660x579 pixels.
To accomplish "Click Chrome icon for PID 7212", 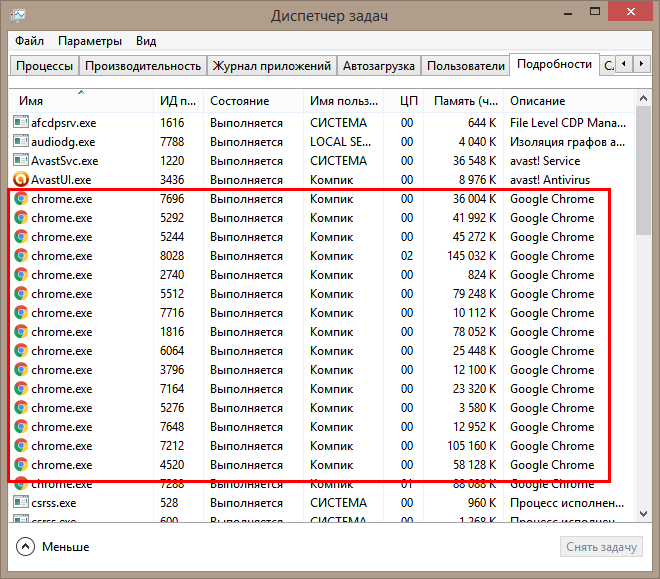I will (21, 446).
